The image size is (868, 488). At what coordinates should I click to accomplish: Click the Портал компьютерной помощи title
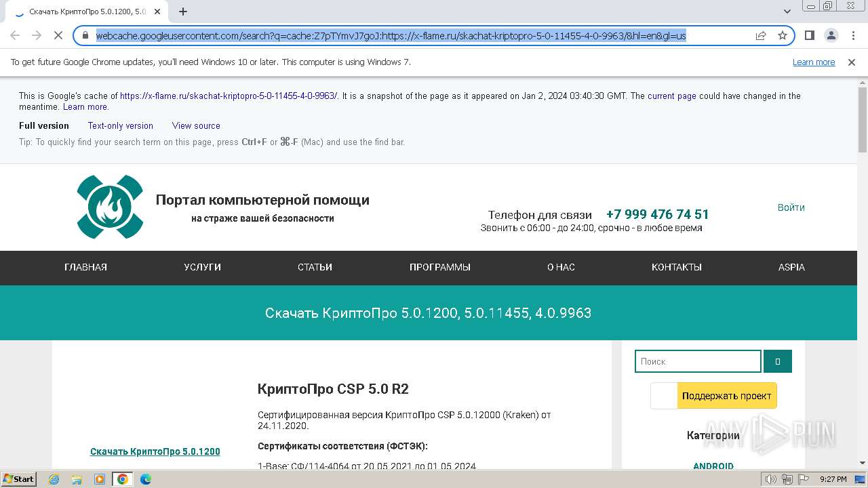(262, 200)
